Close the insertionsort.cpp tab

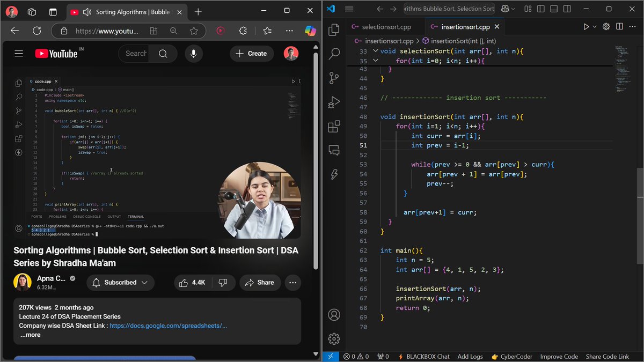pos(497,26)
